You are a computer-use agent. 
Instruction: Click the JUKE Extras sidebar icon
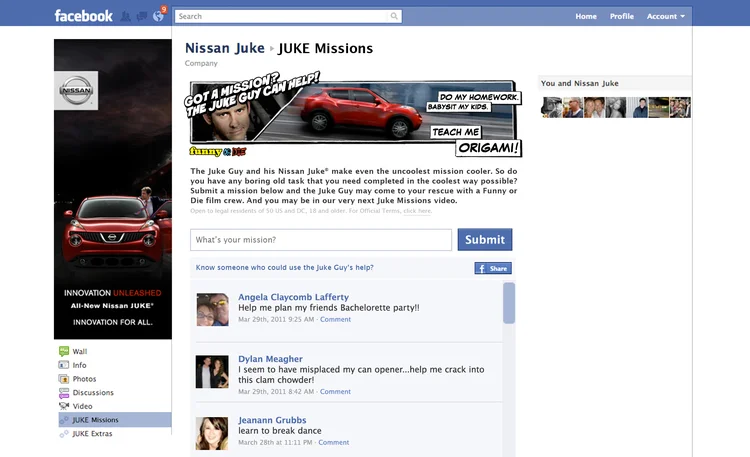pos(64,434)
